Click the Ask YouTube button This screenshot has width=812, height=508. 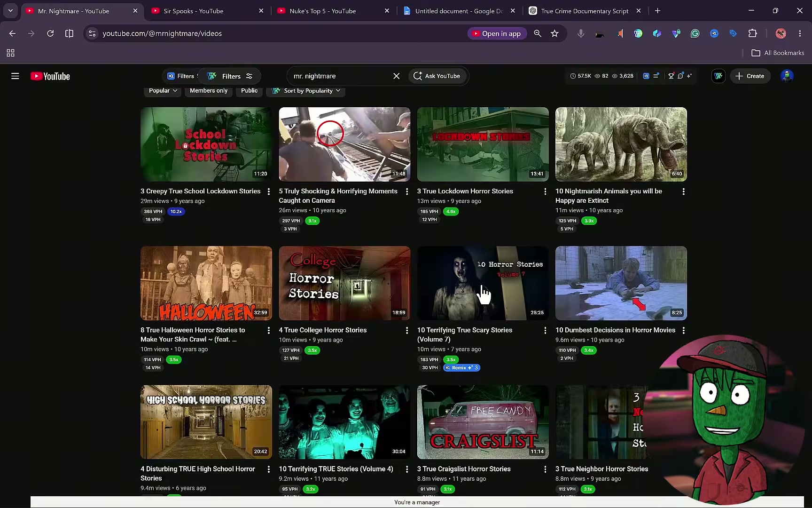point(437,76)
